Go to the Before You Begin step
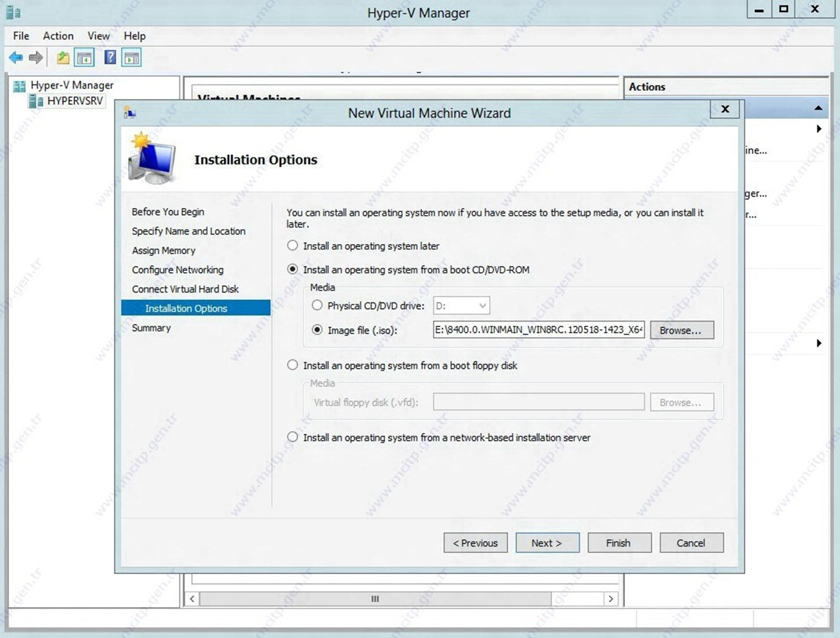840x638 pixels. [168, 212]
